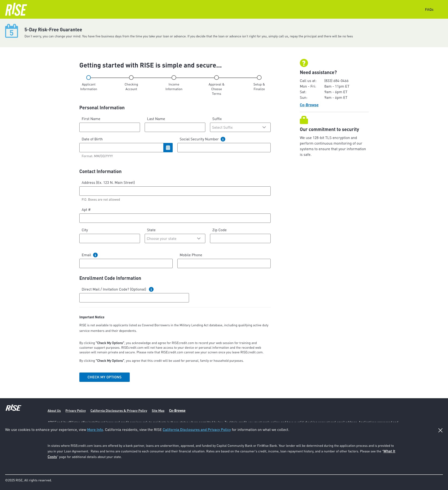Image resolution: width=448 pixels, height=490 pixels.
Task: Select the Applicant Information step circle
Action: point(89,78)
